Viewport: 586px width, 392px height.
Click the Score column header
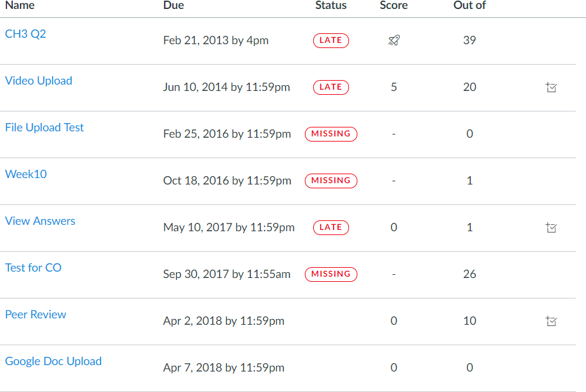pos(394,6)
